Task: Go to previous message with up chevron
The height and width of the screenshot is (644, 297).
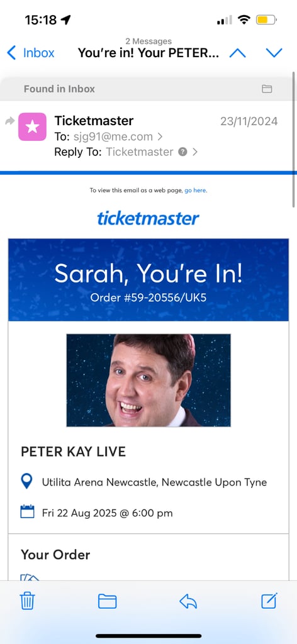Action: pyautogui.click(x=237, y=53)
